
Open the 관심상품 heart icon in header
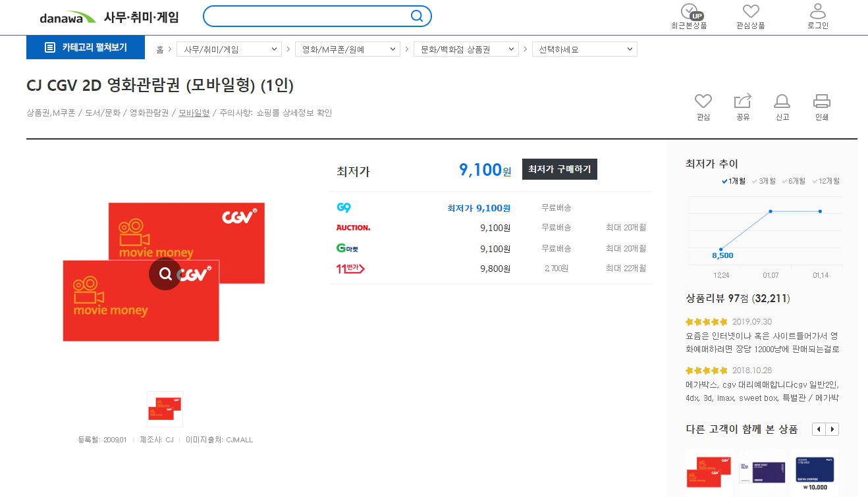coord(751,11)
